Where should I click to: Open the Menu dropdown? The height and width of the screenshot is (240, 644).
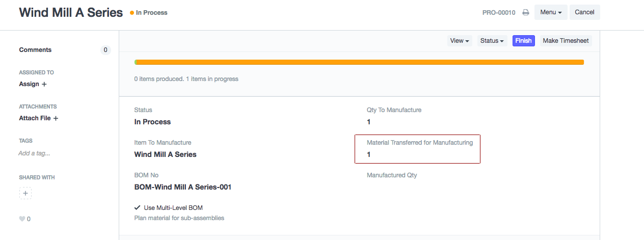tap(551, 12)
